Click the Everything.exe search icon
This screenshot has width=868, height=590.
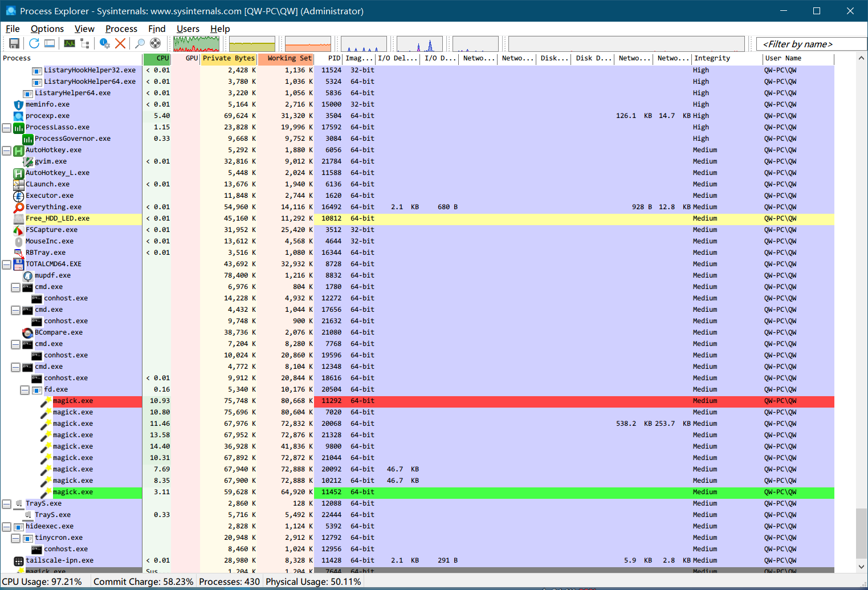[18, 207]
